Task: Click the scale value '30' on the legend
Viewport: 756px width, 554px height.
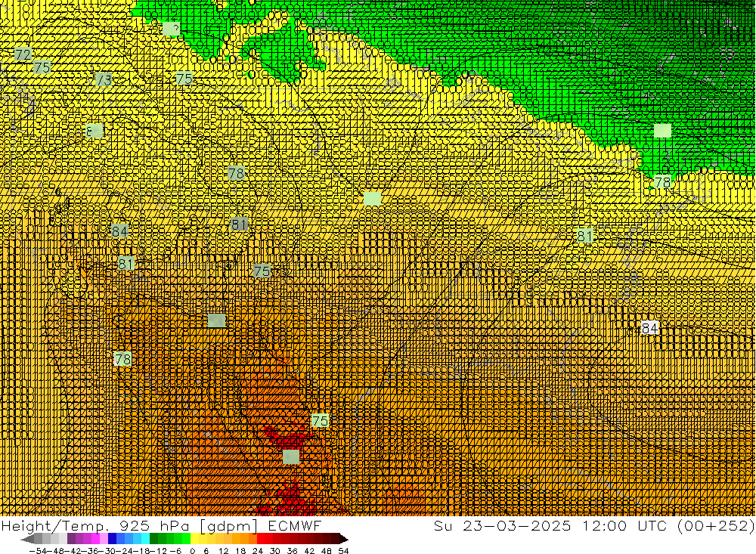Action: click(x=274, y=551)
